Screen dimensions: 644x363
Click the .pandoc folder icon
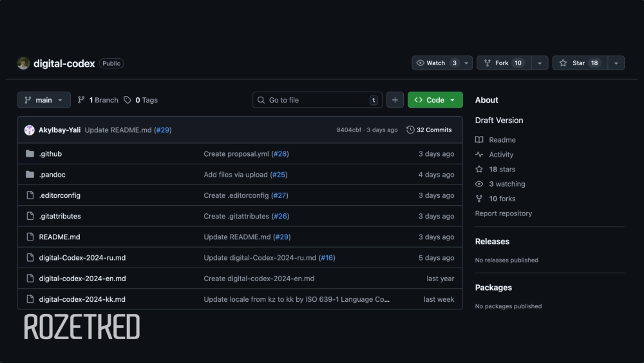[30, 175]
